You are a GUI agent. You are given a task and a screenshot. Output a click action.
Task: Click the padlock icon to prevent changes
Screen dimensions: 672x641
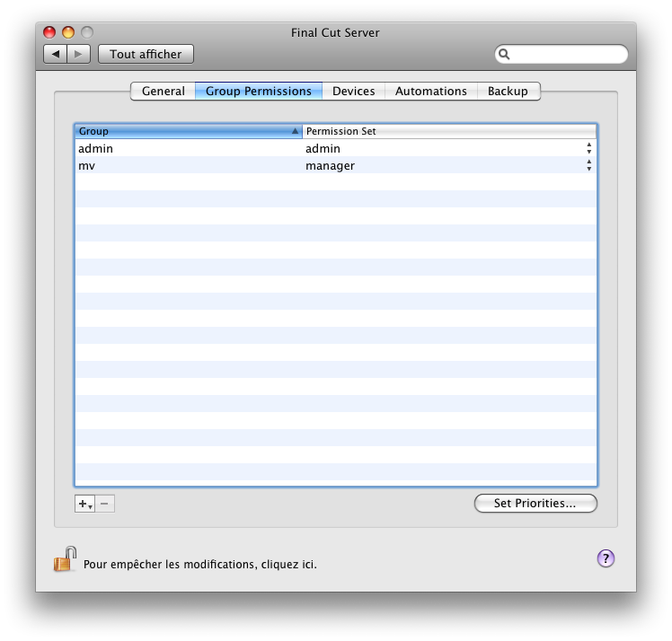point(65,559)
